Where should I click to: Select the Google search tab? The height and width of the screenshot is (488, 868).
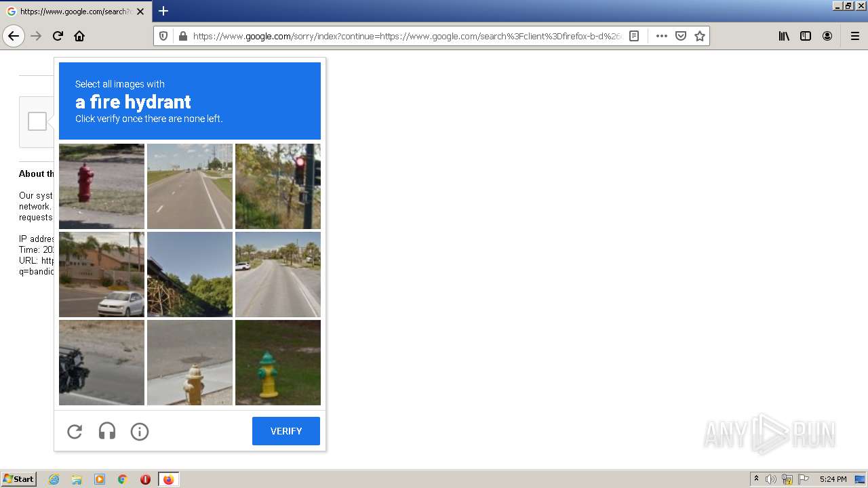(x=76, y=12)
